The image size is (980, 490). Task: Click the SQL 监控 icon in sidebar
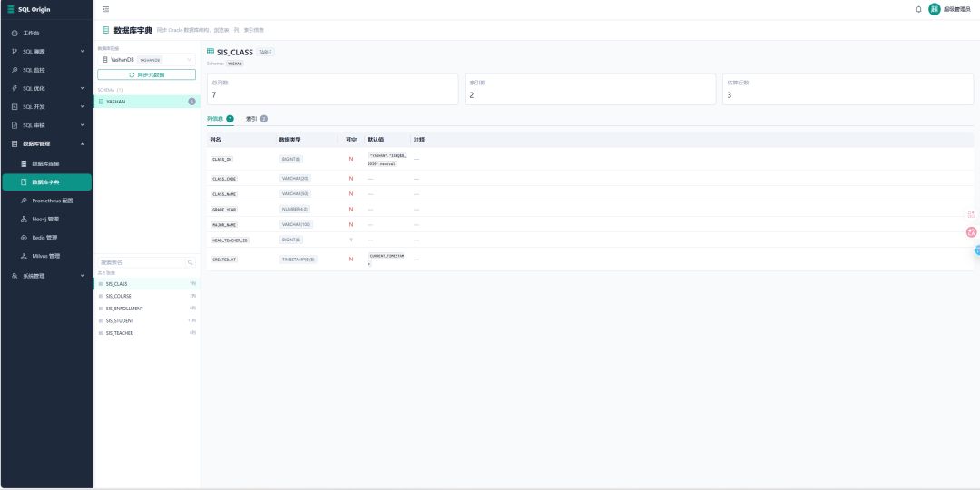click(15, 70)
